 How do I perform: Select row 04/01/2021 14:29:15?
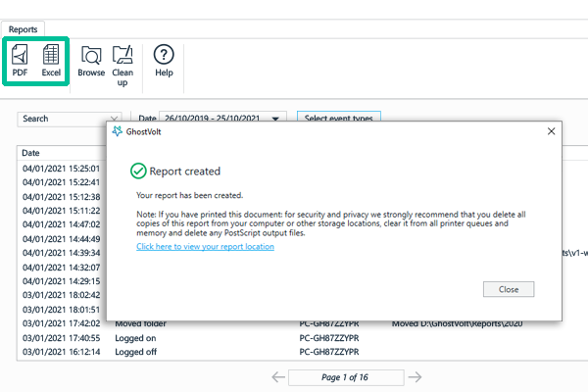pyautogui.click(x=61, y=281)
